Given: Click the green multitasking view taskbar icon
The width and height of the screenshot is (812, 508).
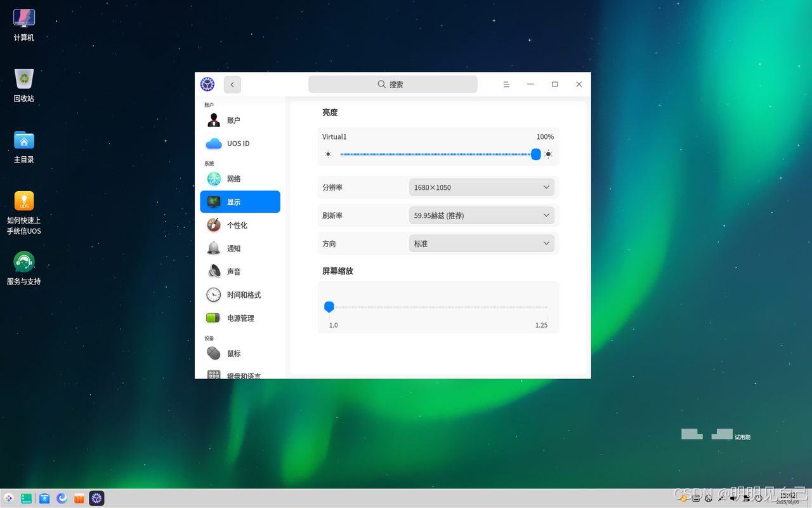Looking at the screenshot, I should 26,498.
